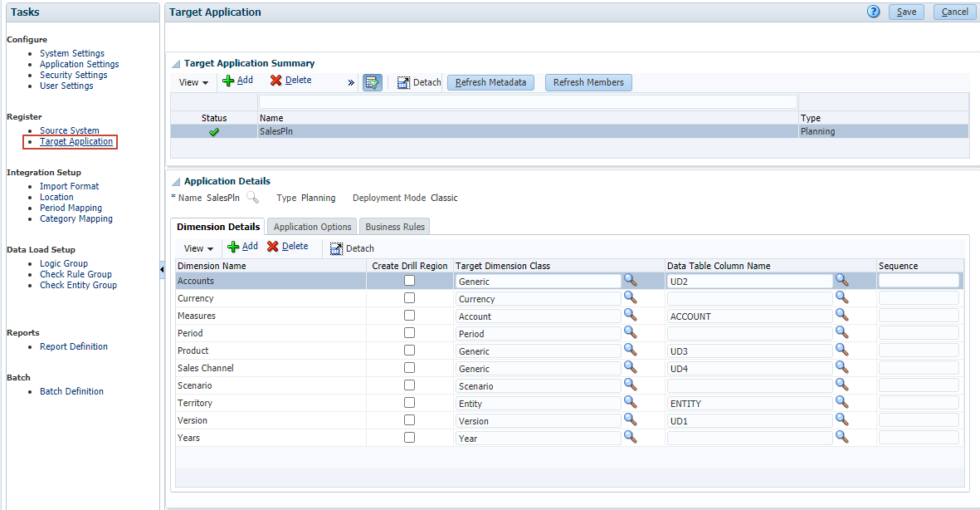Click the green Add plus in summary toolbar
Viewport: 980px width, 510px height.
pos(228,81)
